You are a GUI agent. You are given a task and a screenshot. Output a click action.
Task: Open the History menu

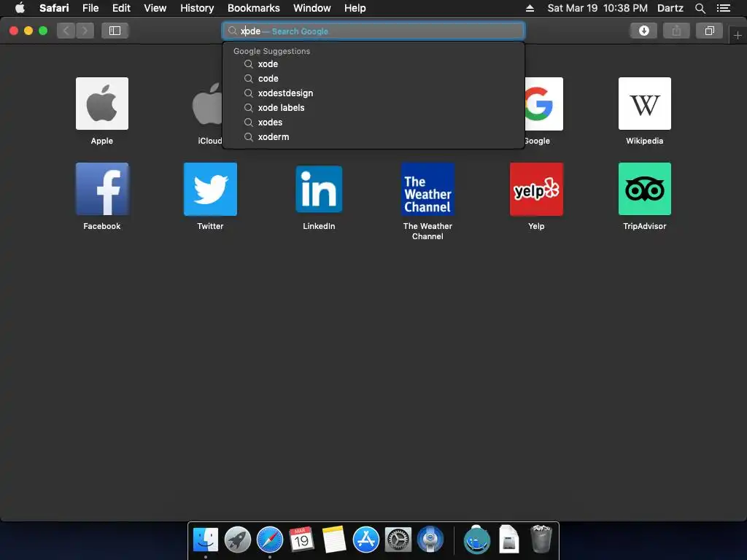coord(197,8)
